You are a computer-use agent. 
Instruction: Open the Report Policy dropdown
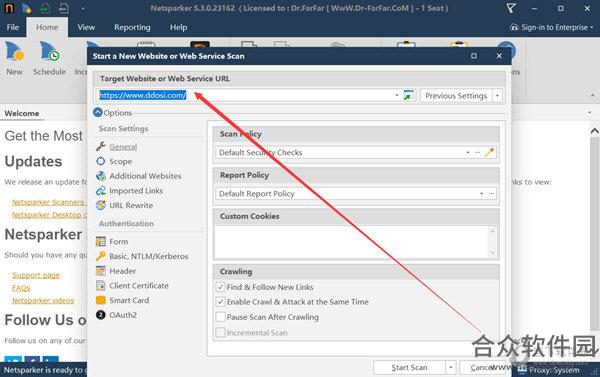481,194
